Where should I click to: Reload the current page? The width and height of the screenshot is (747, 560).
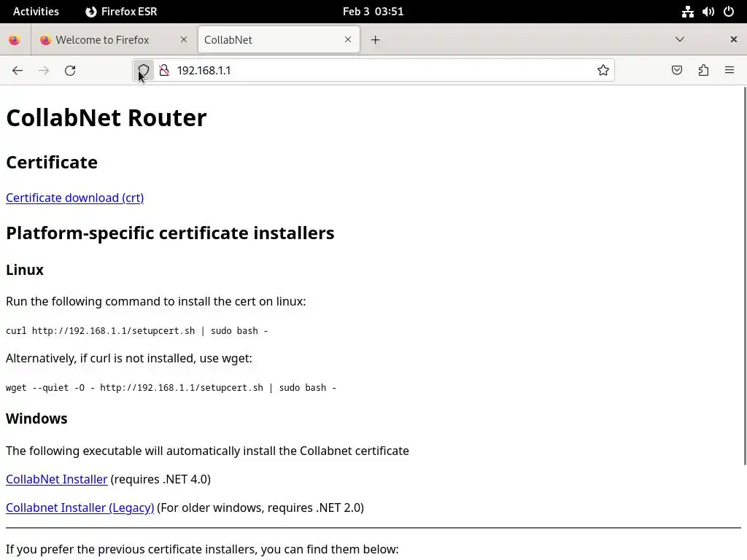pos(70,71)
